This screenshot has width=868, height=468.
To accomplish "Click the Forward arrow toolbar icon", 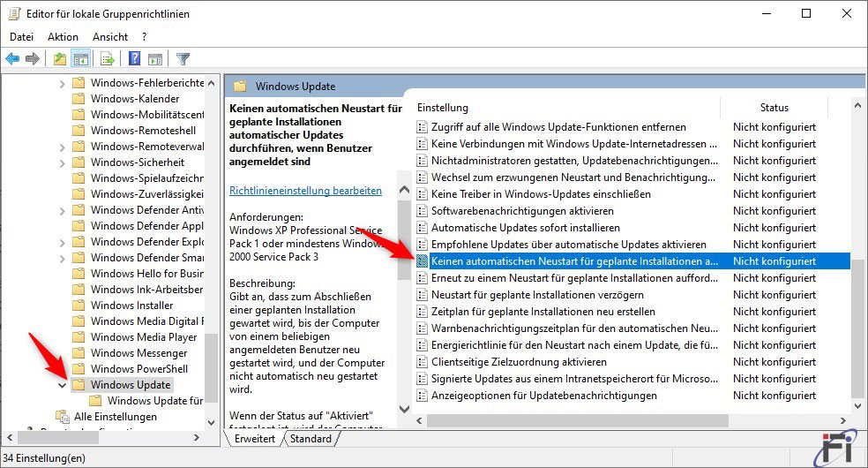I will (x=32, y=58).
